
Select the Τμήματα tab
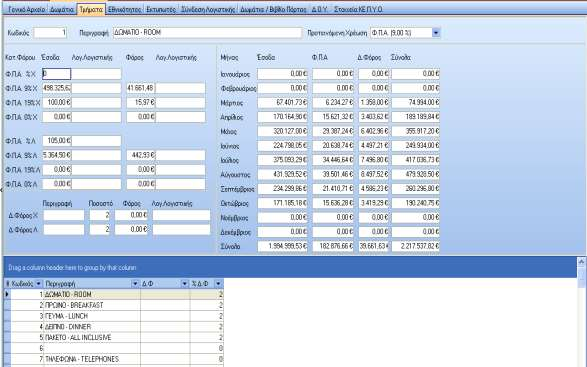(91, 9)
